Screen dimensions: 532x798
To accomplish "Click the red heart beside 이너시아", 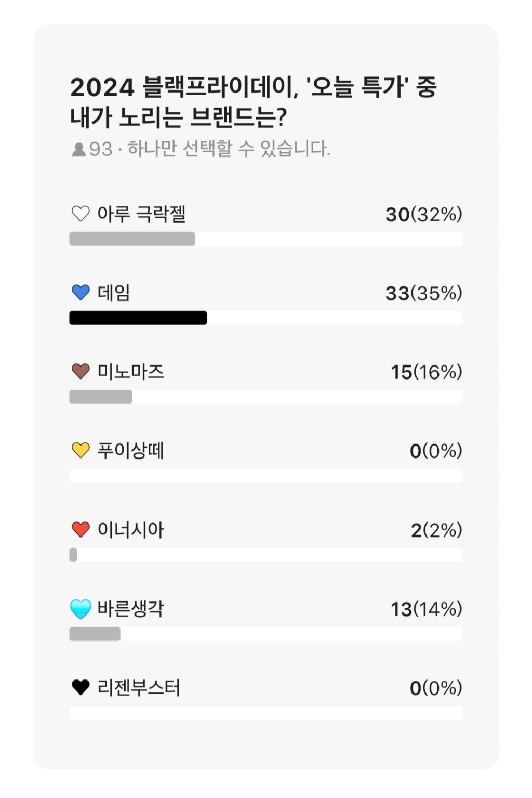I will [x=81, y=530].
